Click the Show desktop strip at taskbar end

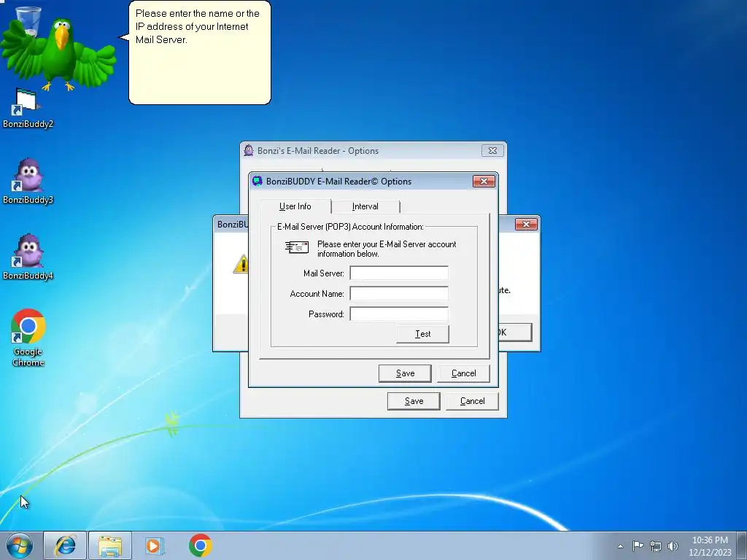(743, 545)
